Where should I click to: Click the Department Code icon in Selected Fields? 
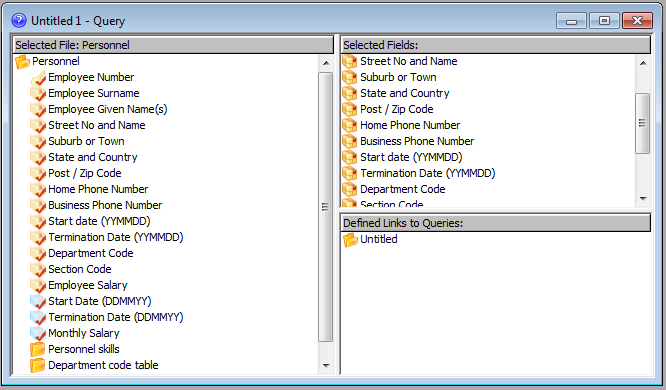point(350,189)
